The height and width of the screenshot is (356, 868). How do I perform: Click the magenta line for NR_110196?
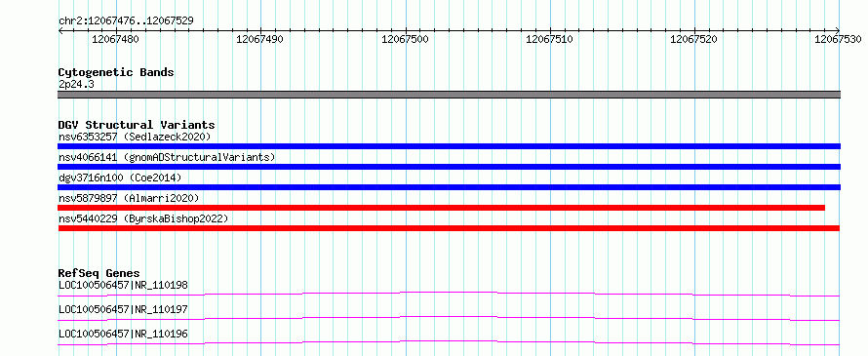[x=449, y=342]
